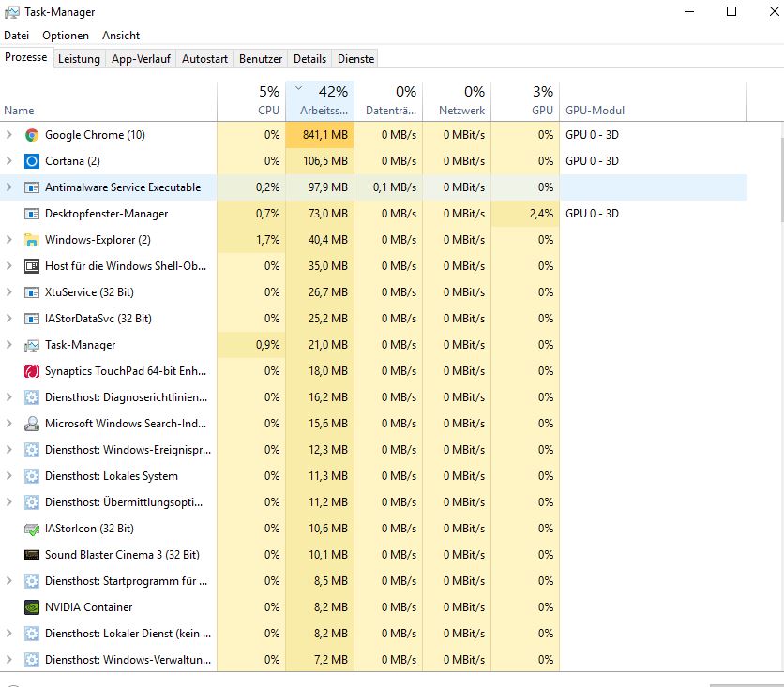Viewport: 784px width, 687px height.
Task: Switch to the Details tab
Action: [309, 59]
